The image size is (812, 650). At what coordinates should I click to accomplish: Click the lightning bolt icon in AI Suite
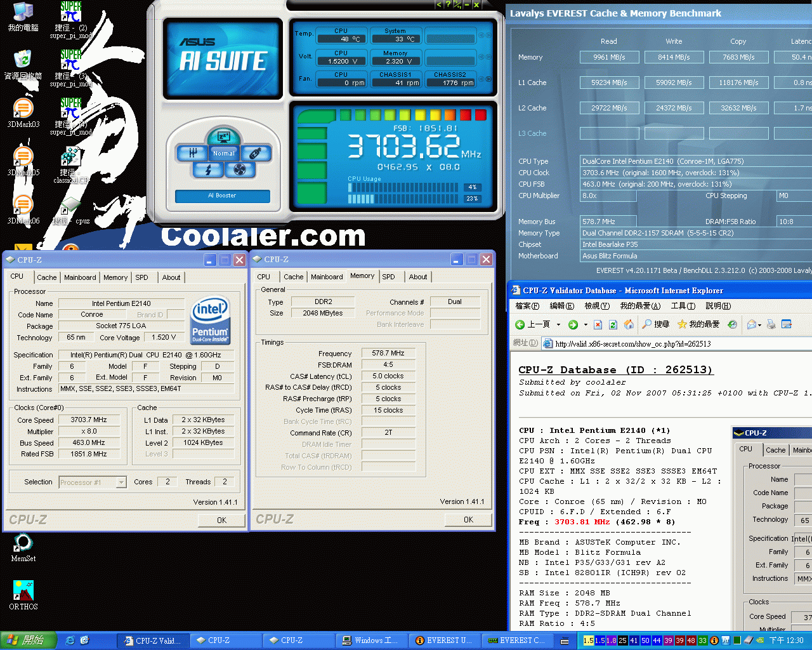pos(209,169)
